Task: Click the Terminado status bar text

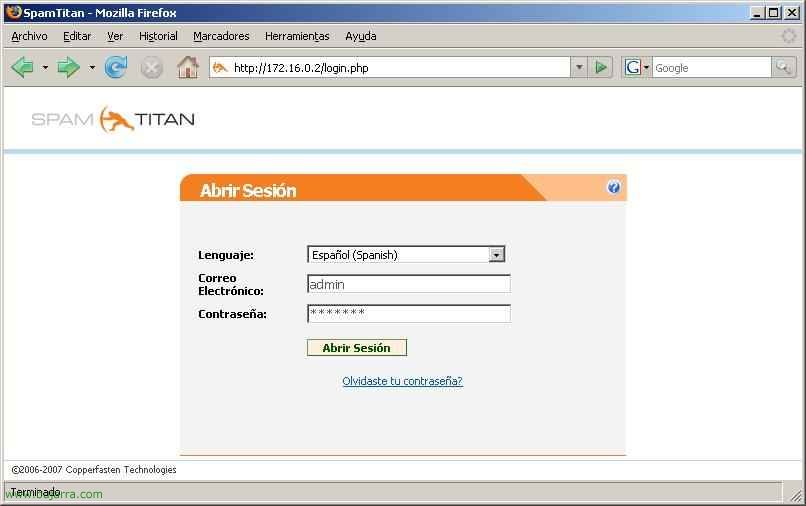Action: pos(35,492)
